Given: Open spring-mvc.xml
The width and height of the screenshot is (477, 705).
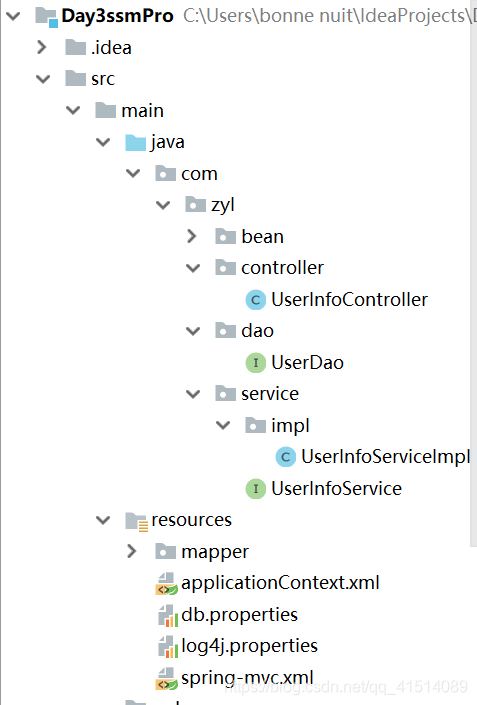Looking at the screenshot, I should point(247,678).
